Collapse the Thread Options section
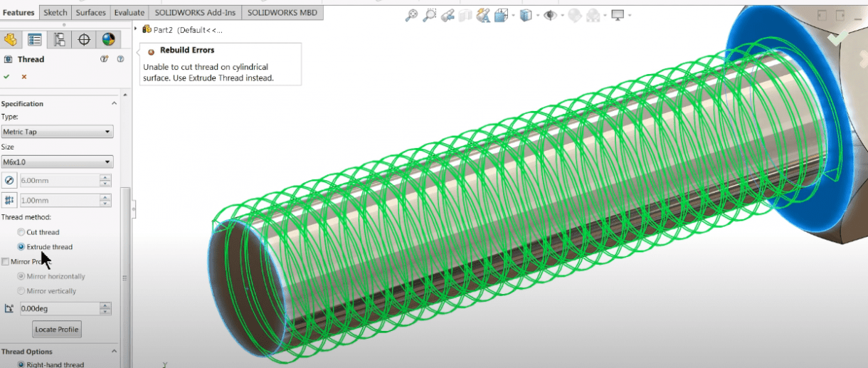This screenshot has height=368, width=868. [x=114, y=352]
